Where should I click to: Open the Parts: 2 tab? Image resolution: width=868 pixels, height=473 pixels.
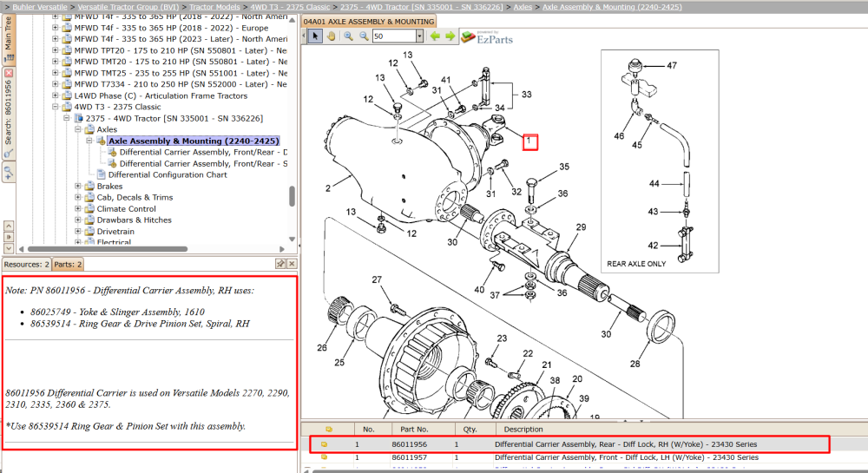point(68,265)
